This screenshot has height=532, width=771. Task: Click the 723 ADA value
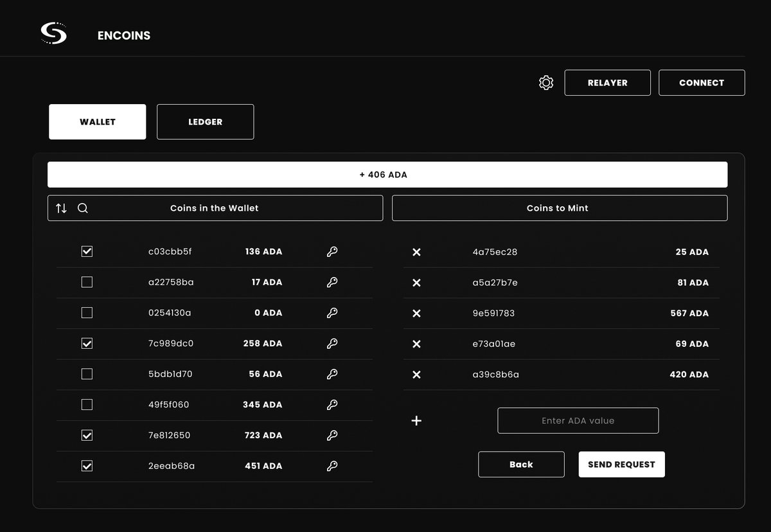[x=263, y=436]
